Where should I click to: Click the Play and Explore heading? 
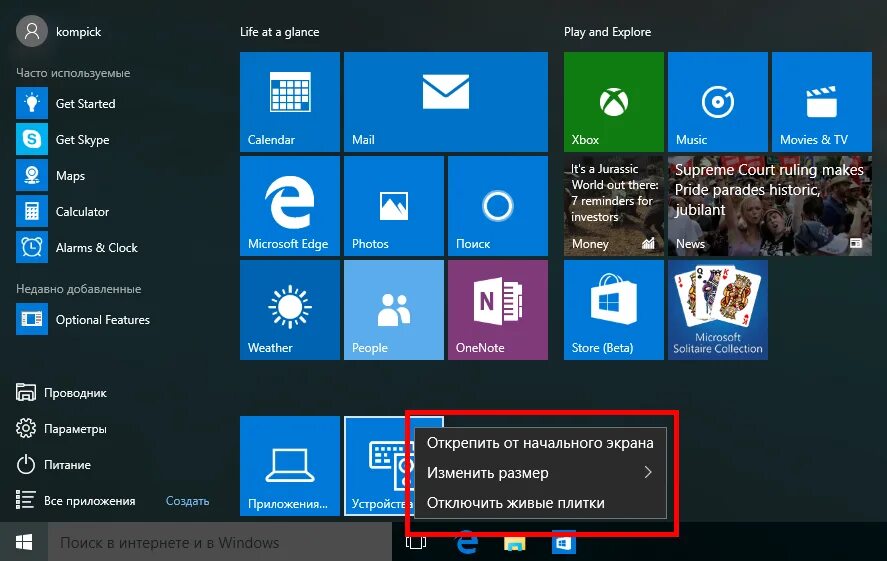607,32
